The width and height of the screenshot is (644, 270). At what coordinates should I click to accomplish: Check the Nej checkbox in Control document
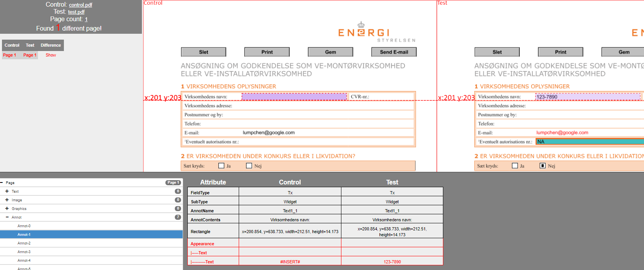[x=249, y=166]
